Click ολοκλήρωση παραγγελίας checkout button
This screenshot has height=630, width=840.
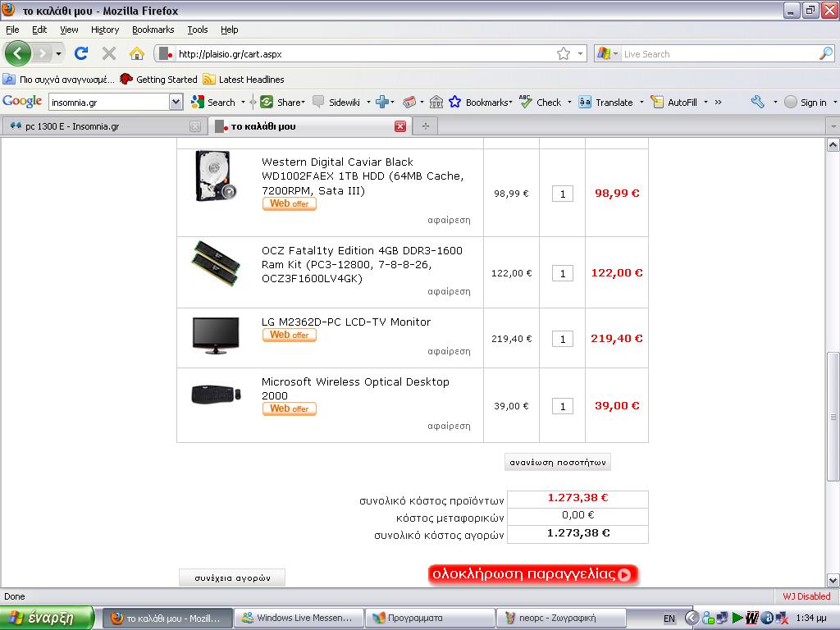point(533,574)
